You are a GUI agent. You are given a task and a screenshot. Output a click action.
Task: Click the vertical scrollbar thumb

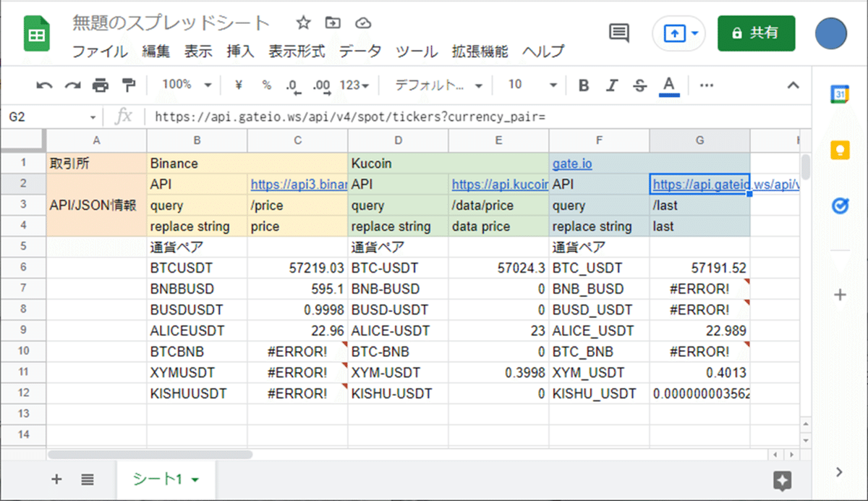point(806,167)
